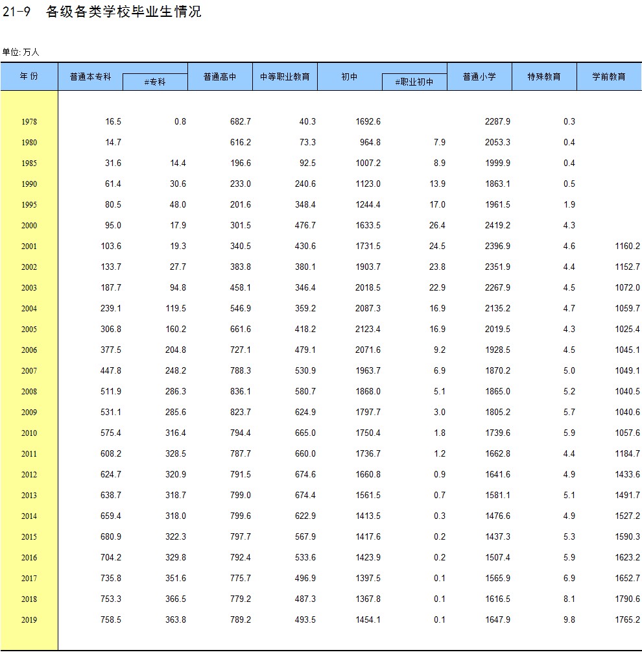Select the 初中 header cell
The width and height of the screenshot is (642, 672).
350,77
